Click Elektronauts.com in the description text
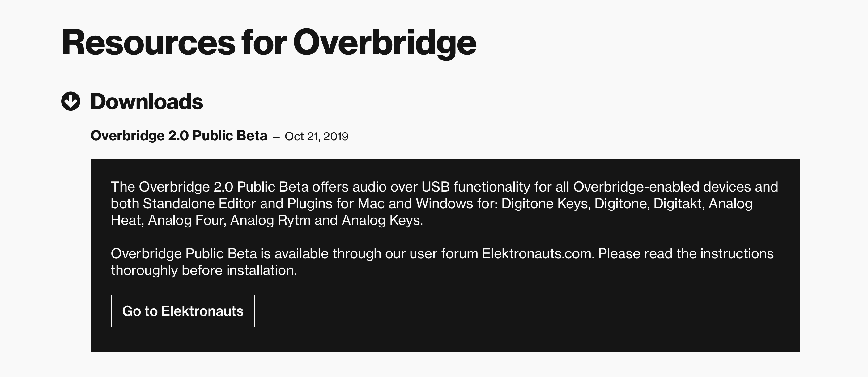The height and width of the screenshot is (377, 868). [x=538, y=254]
